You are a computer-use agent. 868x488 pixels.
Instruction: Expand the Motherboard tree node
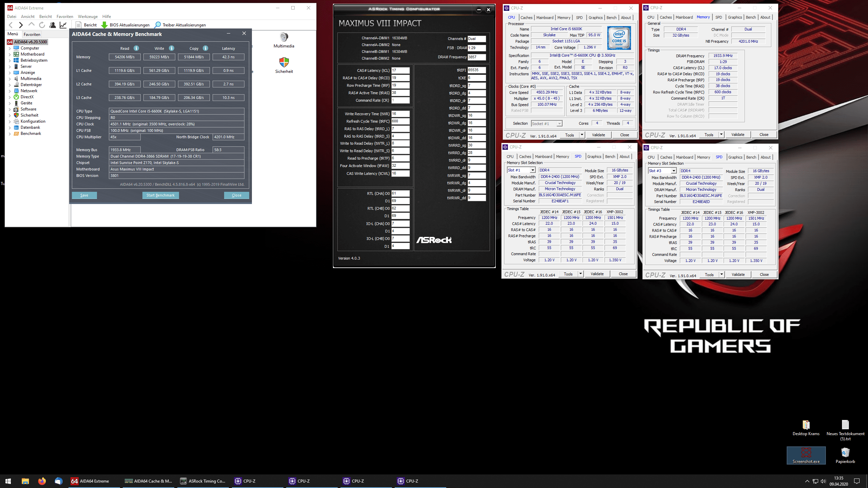pos(9,54)
